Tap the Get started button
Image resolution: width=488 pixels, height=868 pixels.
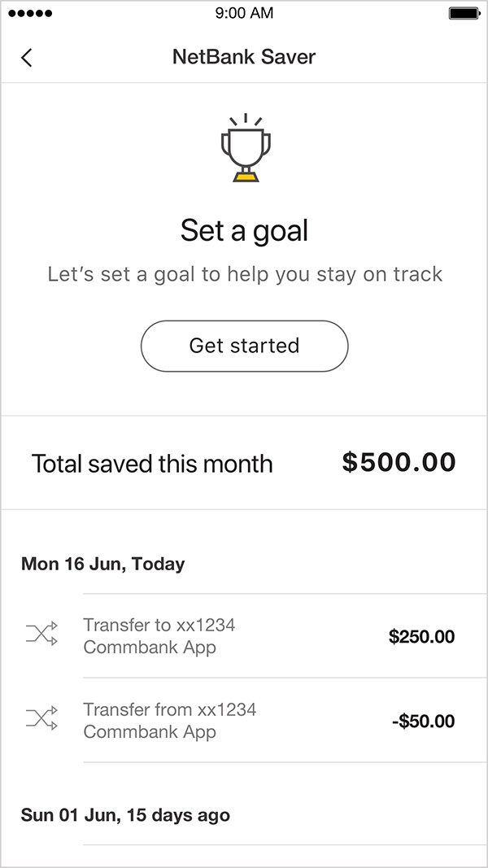(x=243, y=346)
